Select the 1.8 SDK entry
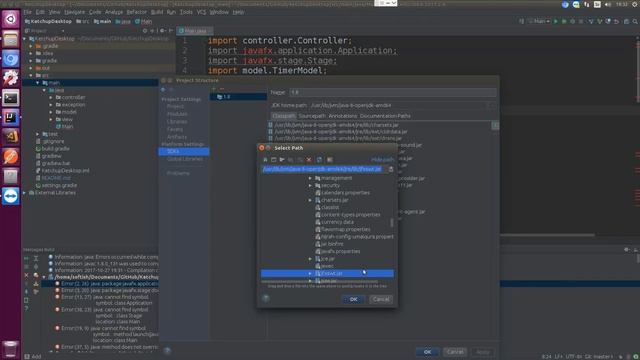The height and width of the screenshot is (360, 640). 238,97
